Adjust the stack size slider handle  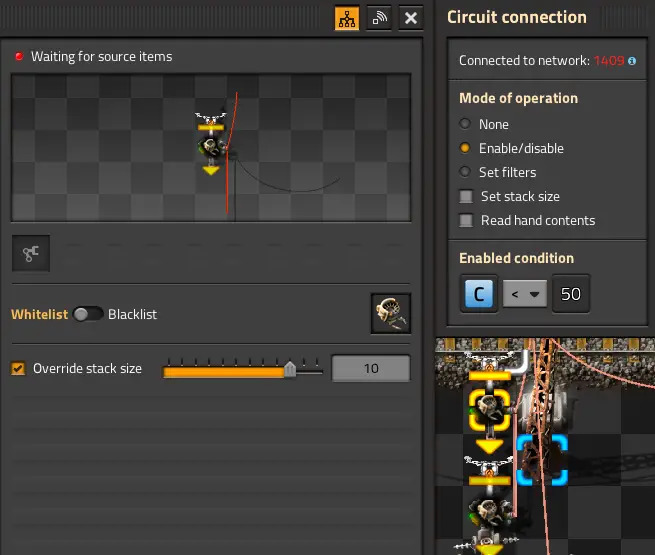290,369
